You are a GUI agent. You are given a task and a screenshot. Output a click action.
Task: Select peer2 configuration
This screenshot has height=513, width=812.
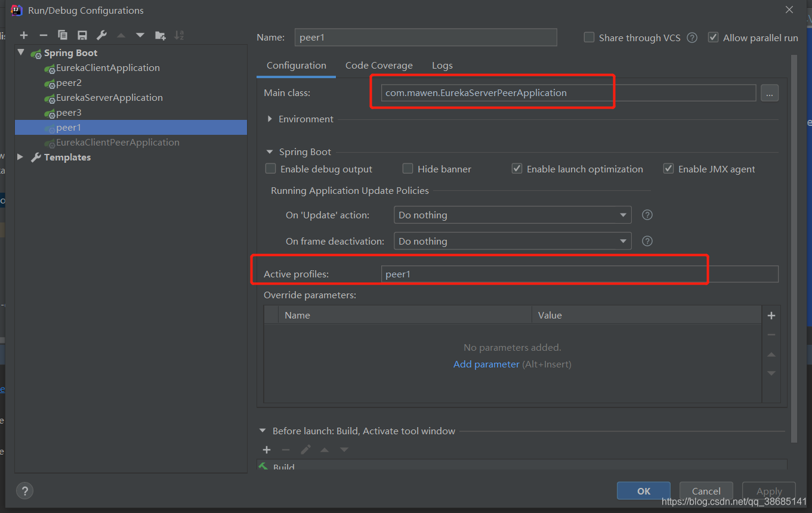coord(69,83)
